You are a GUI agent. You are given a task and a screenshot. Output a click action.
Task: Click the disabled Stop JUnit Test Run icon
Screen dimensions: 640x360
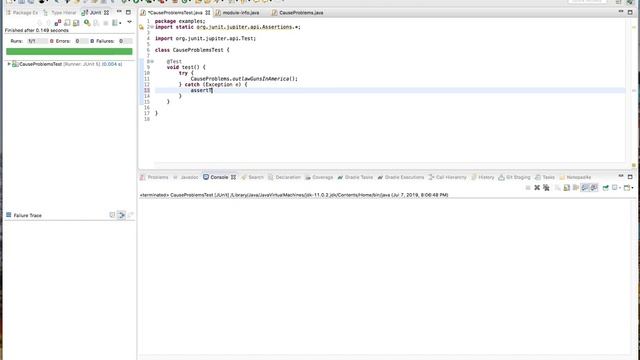point(106,23)
